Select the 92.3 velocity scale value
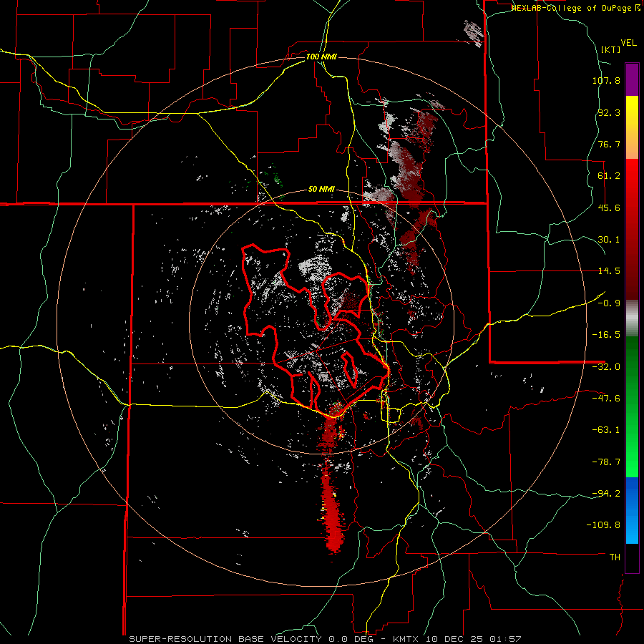Image resolution: width=644 pixels, height=644 pixels. pos(609,112)
